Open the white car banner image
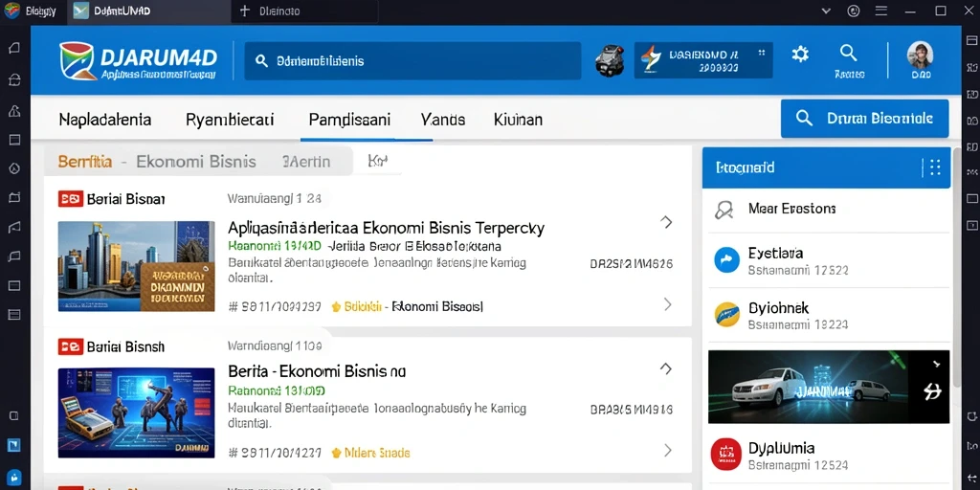 829,387
